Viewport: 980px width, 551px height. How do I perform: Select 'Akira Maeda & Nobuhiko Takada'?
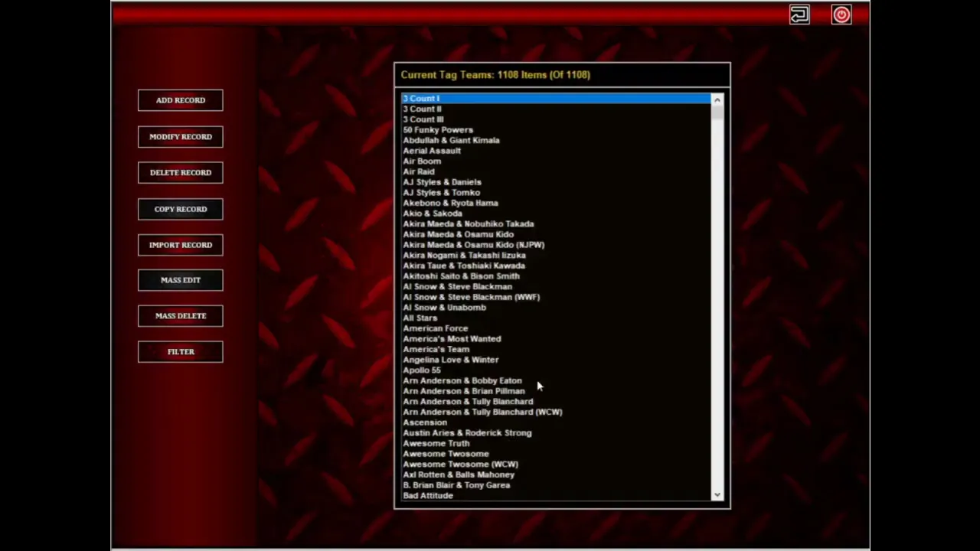pos(557,224)
